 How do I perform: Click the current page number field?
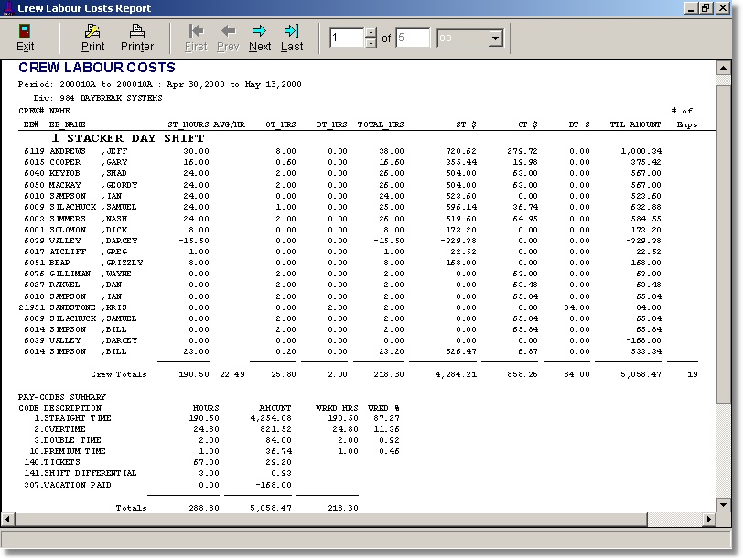click(347, 38)
